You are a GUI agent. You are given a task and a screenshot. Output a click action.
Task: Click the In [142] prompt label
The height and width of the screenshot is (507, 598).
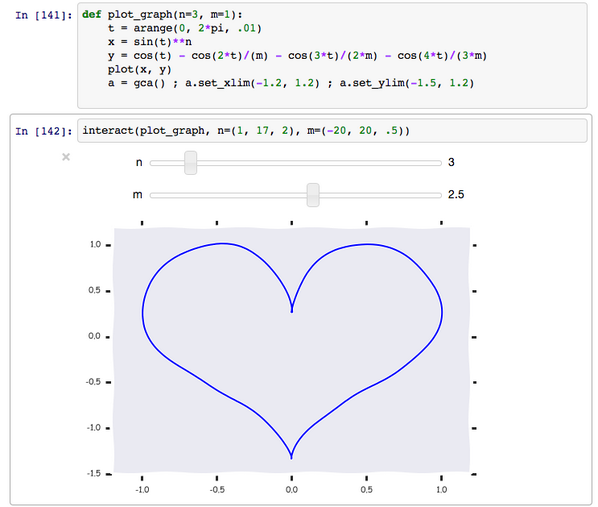point(43,131)
